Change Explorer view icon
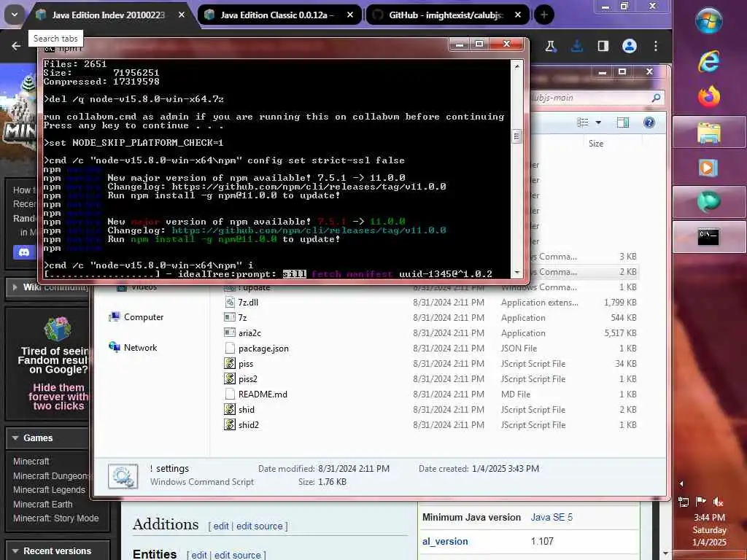Viewport: 747px width, 560px height. [x=583, y=122]
